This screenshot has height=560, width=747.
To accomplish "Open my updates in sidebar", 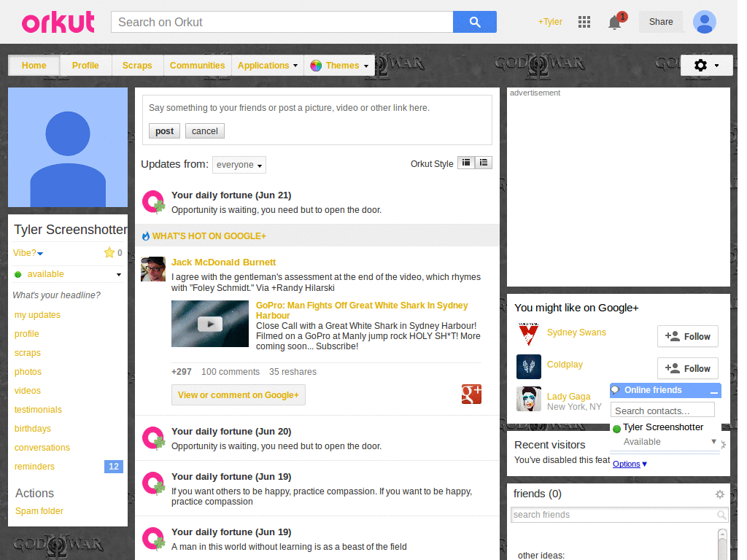I will point(37,315).
